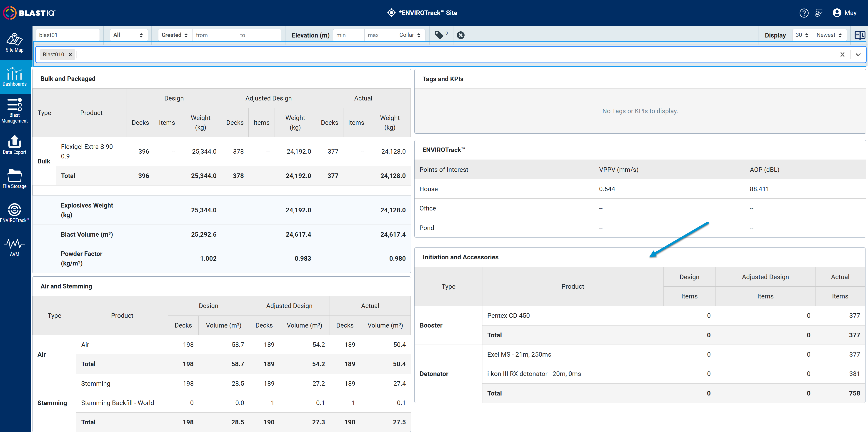The width and height of the screenshot is (868, 433).
Task: Click the Explosives Weight (kg) label
Action: pyautogui.click(x=87, y=210)
